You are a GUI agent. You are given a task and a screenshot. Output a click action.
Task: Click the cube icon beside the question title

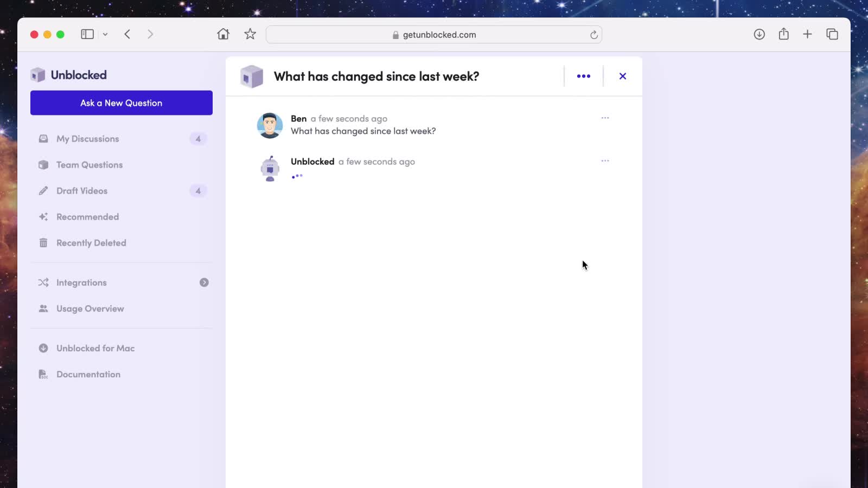coord(252,76)
